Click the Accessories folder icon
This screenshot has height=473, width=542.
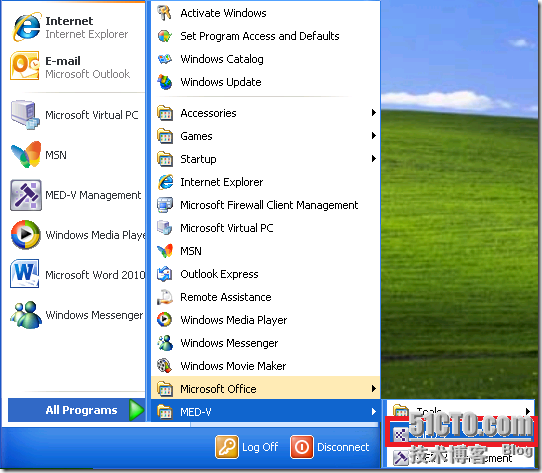coord(165,113)
